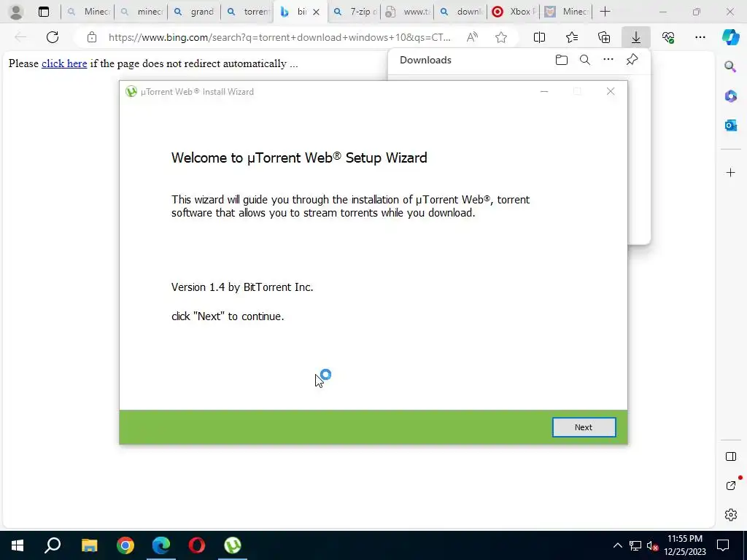Click the sidebar plus to add apps
The height and width of the screenshot is (560, 747).
(730, 172)
